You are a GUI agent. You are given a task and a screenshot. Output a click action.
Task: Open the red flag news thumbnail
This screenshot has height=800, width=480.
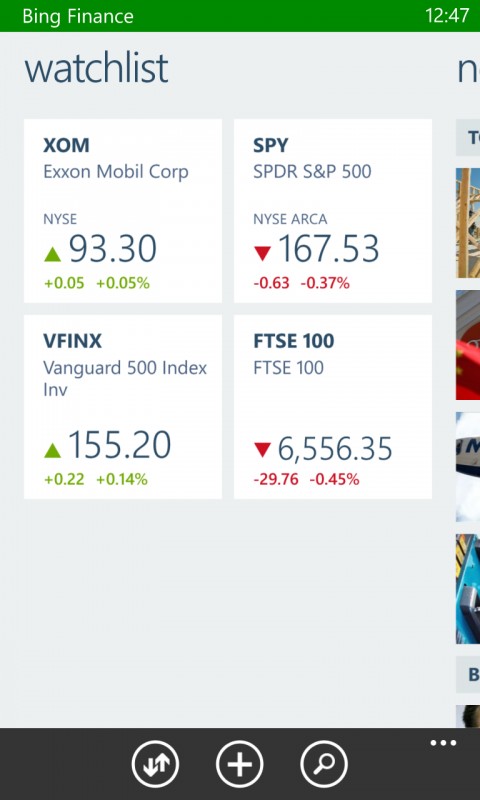(468, 345)
